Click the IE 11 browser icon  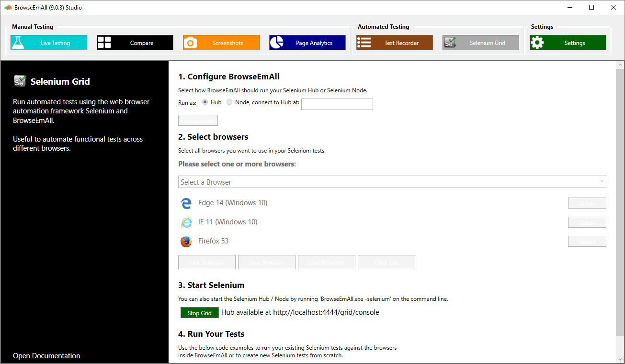[x=186, y=222]
